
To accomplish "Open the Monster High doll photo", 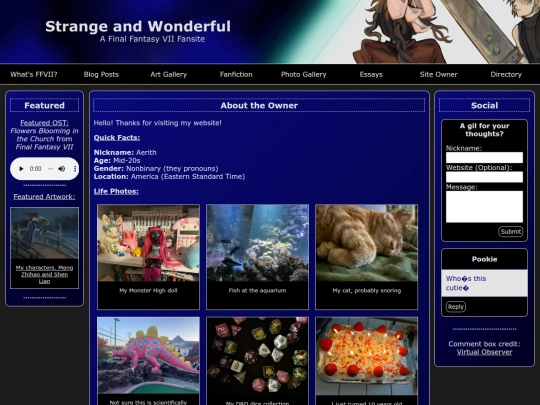I will tap(148, 243).
